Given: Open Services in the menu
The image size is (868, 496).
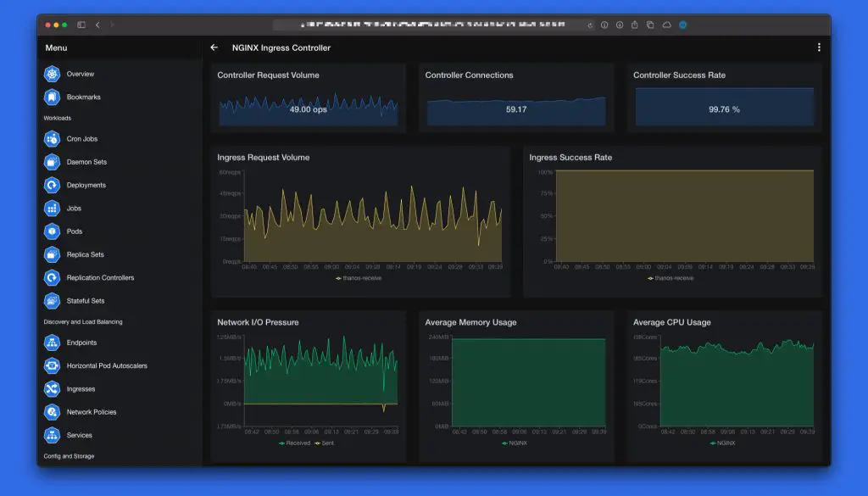Looking at the screenshot, I should (79, 435).
